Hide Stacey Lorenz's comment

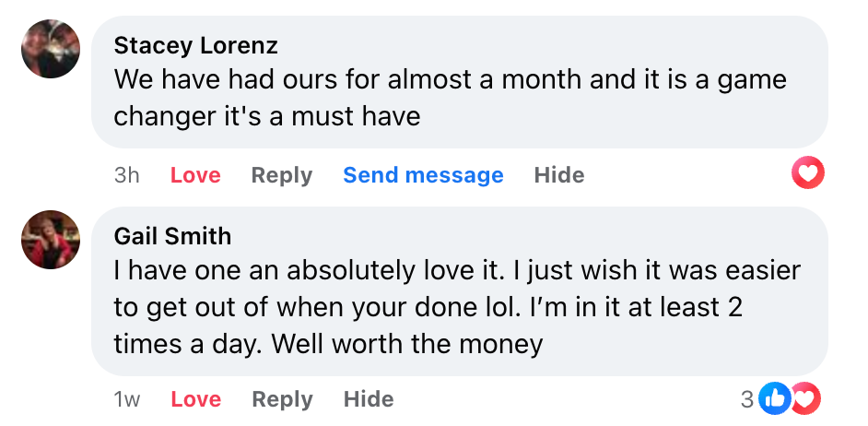click(559, 175)
